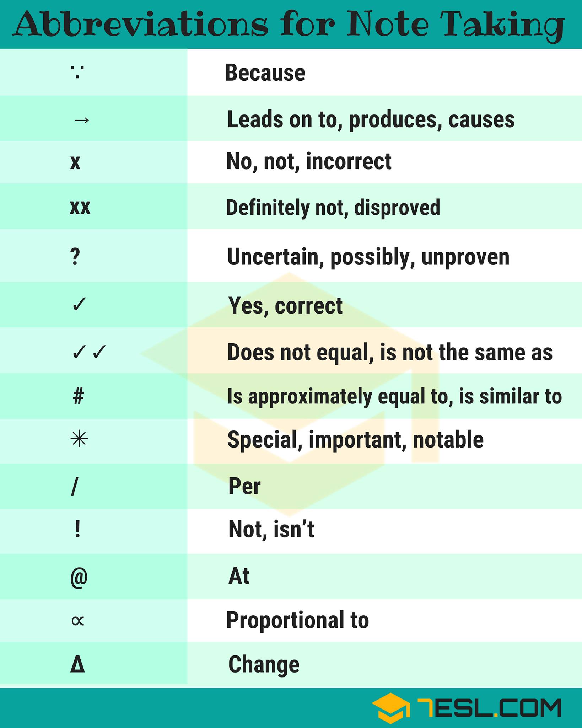Click the question mark symbol
582x728 pixels.
coord(75,256)
